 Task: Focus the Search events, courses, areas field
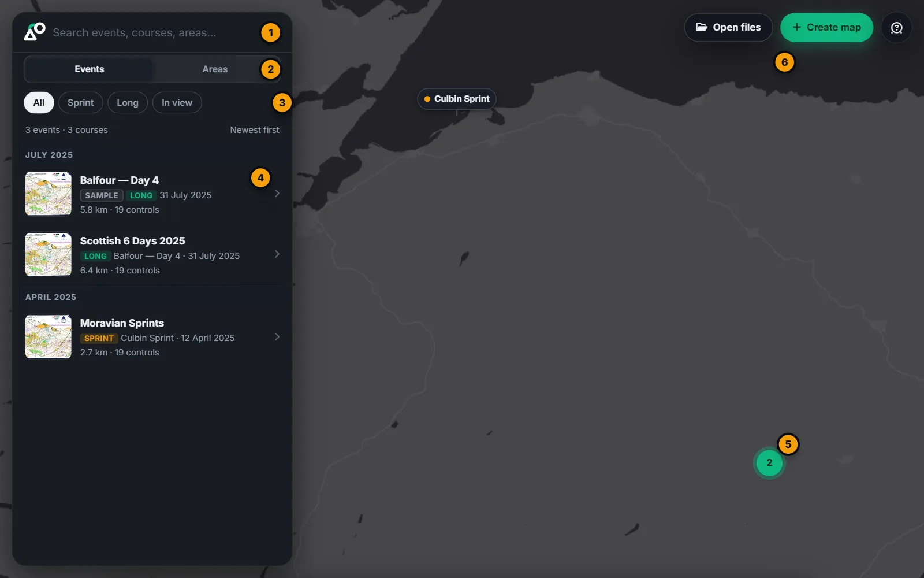pos(153,33)
